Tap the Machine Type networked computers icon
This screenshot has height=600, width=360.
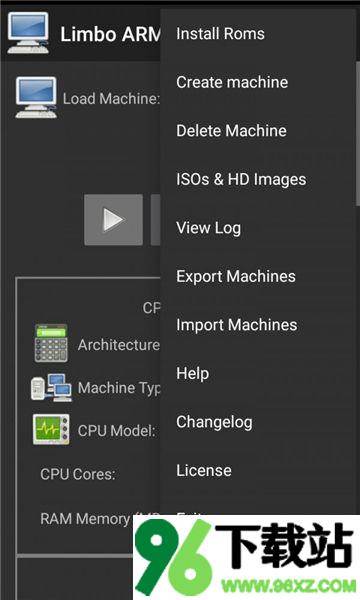pos(51,387)
